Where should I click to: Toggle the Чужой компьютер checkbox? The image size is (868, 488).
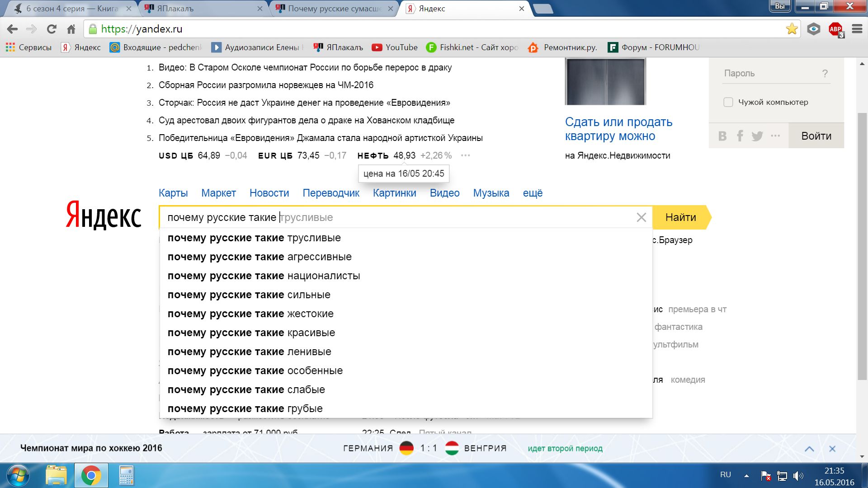pyautogui.click(x=728, y=102)
